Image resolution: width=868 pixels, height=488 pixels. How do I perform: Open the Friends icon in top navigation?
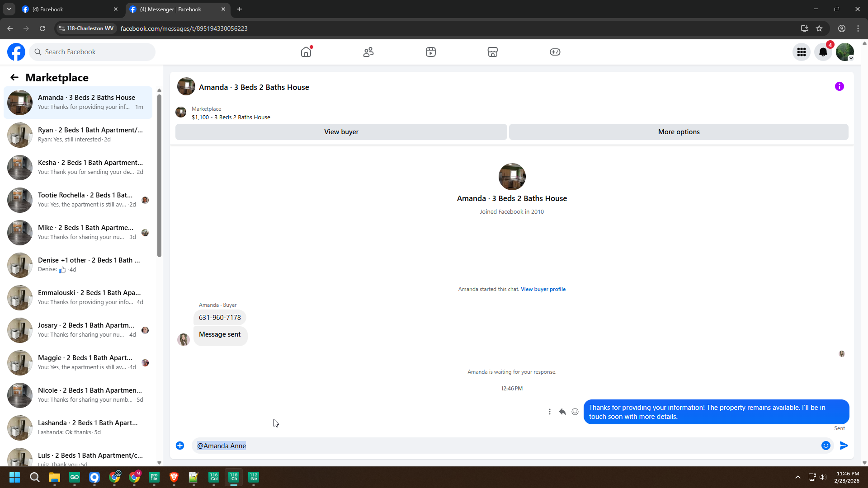[x=368, y=52]
